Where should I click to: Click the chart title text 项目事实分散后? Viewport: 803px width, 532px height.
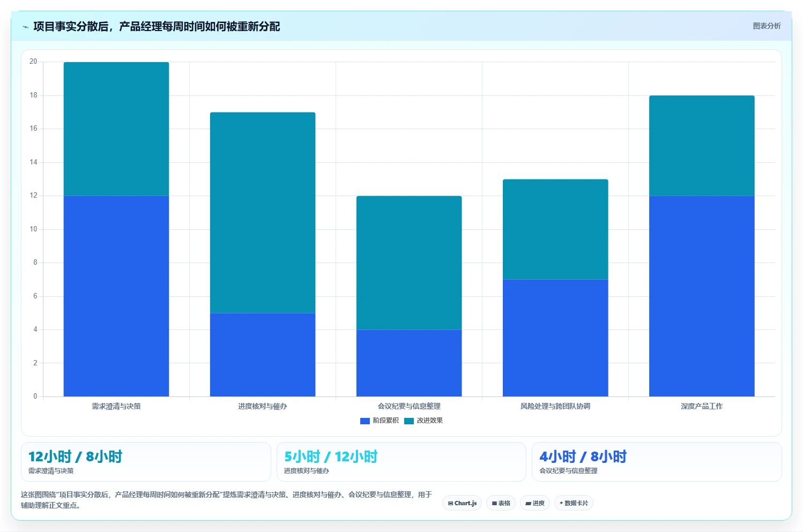pyautogui.click(x=71, y=26)
